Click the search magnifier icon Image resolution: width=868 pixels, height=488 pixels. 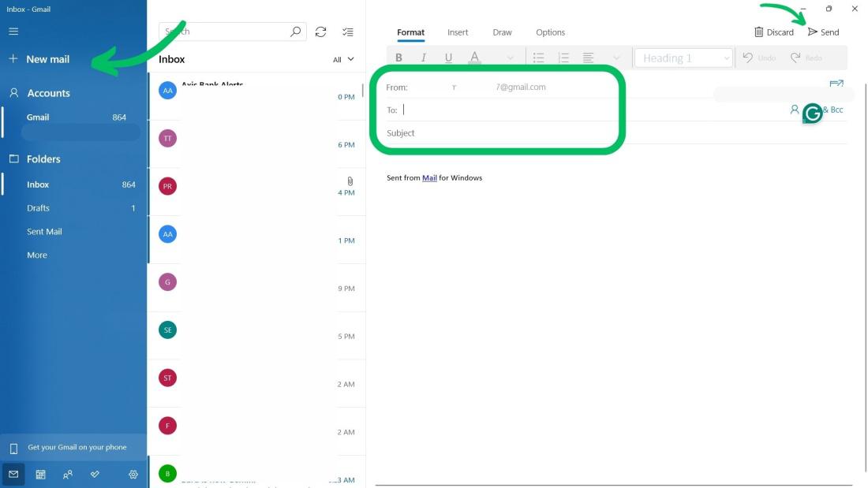[296, 32]
